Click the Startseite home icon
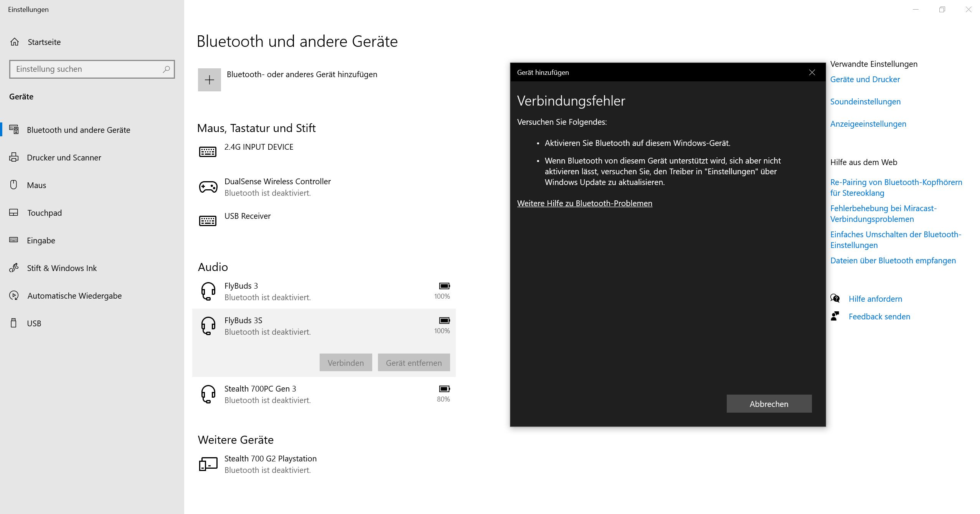This screenshot has width=980, height=514. (x=15, y=42)
